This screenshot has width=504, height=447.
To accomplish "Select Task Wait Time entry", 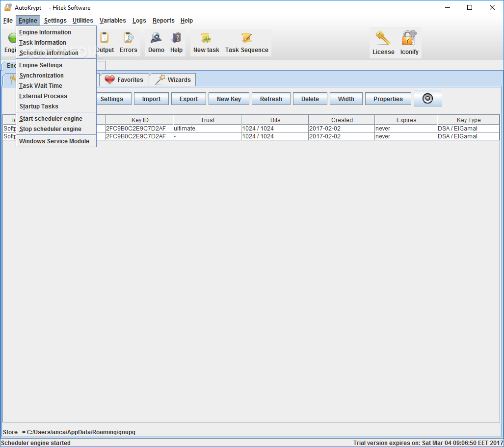I will pyautogui.click(x=56, y=85).
